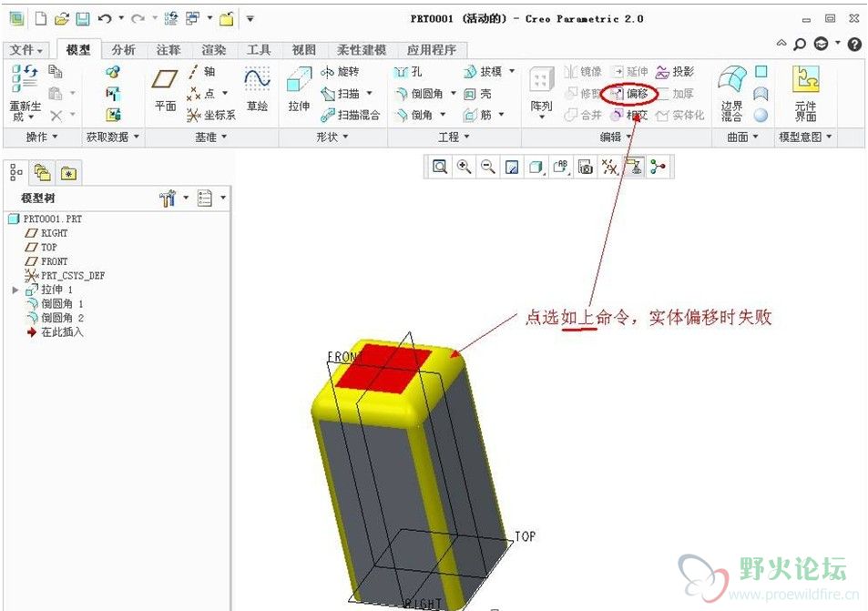Switch to the 应用程序 tab
This screenshot has width=868, height=611.
[x=431, y=50]
